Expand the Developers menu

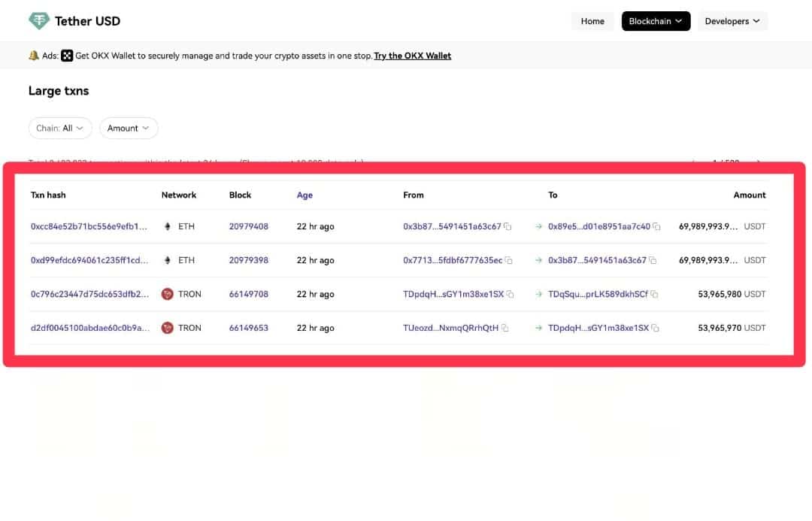pyautogui.click(x=732, y=21)
